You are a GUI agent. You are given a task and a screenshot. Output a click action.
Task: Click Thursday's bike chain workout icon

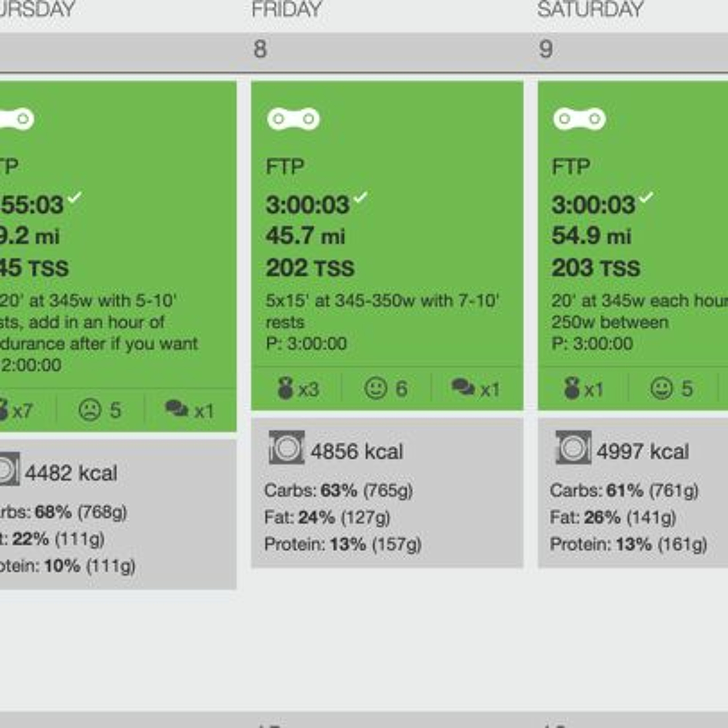coord(17,119)
